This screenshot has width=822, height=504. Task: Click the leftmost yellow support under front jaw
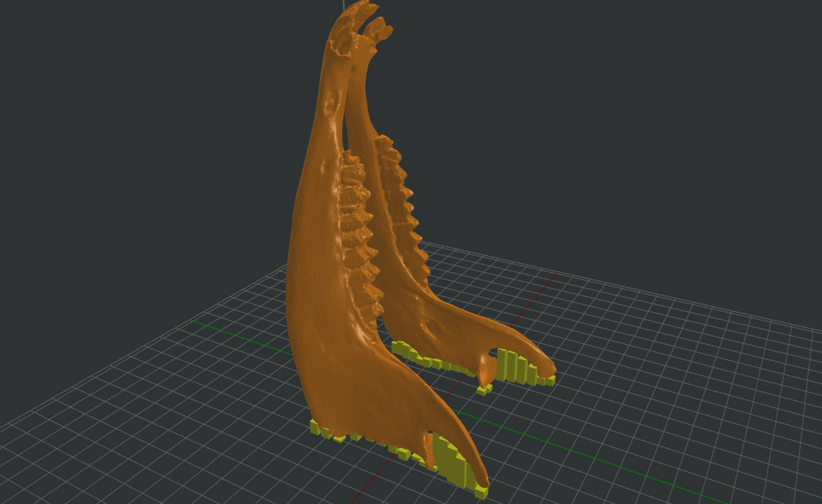pyautogui.click(x=316, y=428)
